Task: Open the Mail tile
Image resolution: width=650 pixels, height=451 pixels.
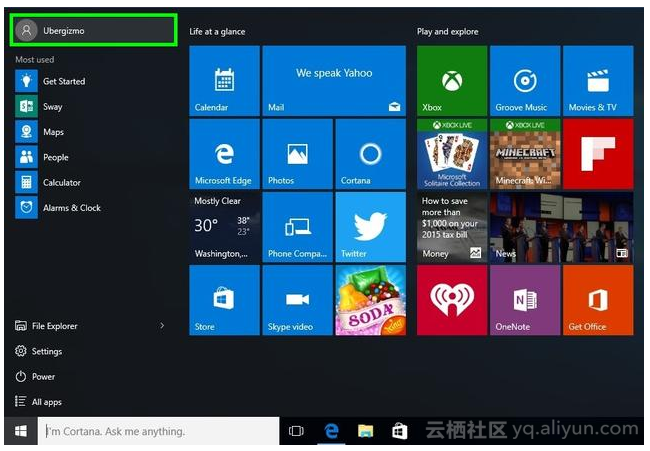Action: [334, 81]
